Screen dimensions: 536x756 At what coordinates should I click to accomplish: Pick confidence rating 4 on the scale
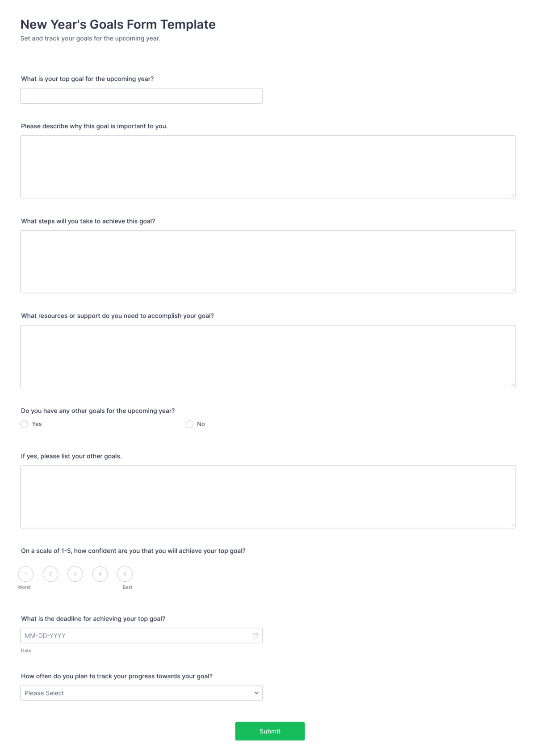click(100, 574)
